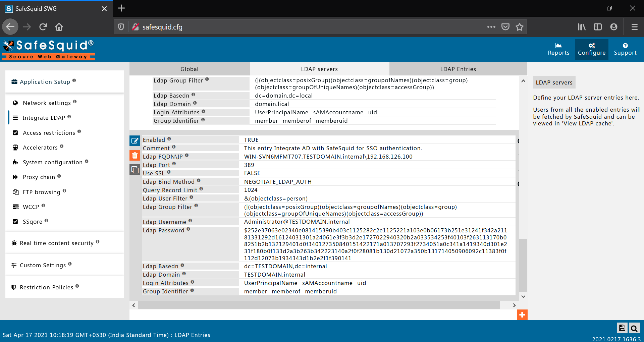The width and height of the screenshot is (644, 342).
Task: Click the vertical scrollbar thumb
Action: click(x=523, y=265)
